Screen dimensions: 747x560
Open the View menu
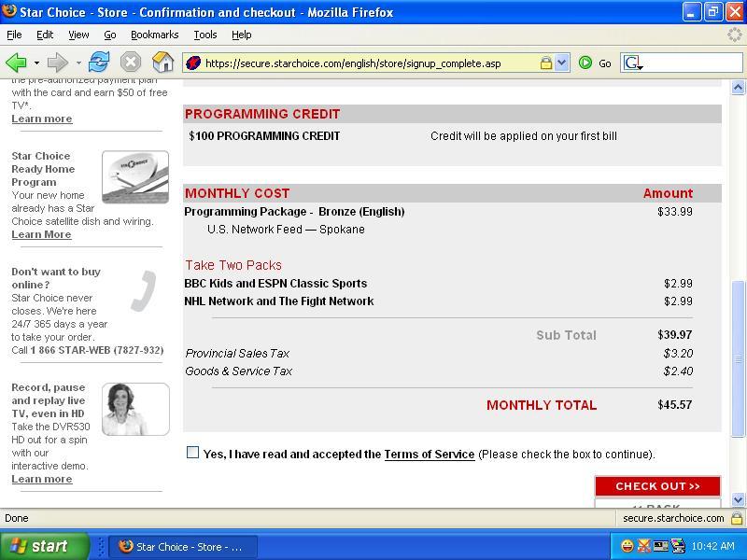[x=78, y=35]
